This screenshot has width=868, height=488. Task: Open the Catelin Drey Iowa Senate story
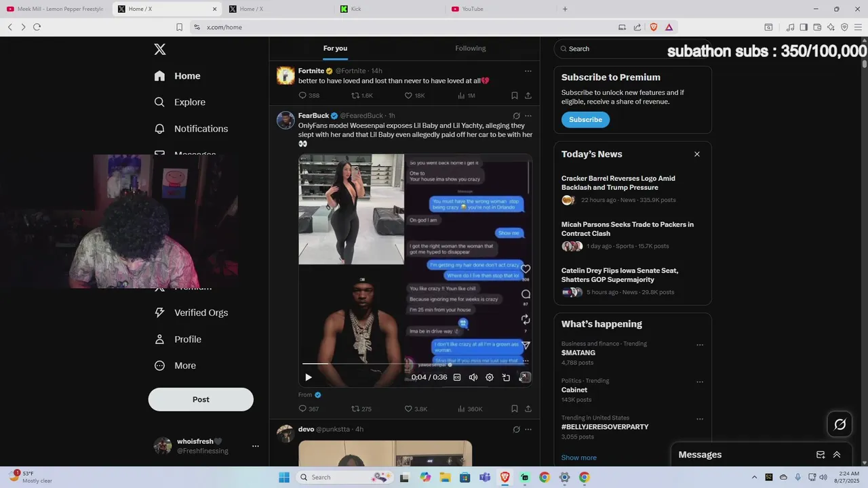tap(632, 282)
